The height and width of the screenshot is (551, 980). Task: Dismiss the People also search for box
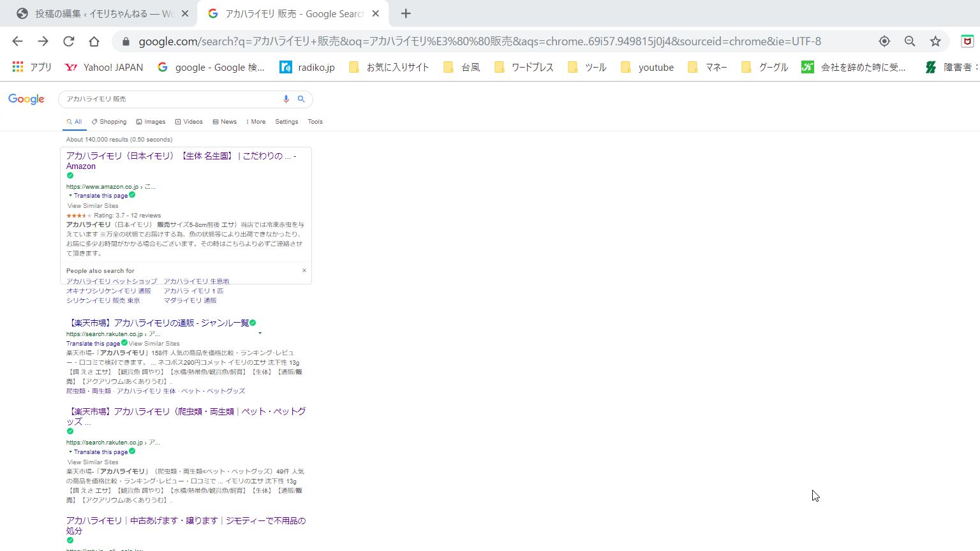point(304,270)
